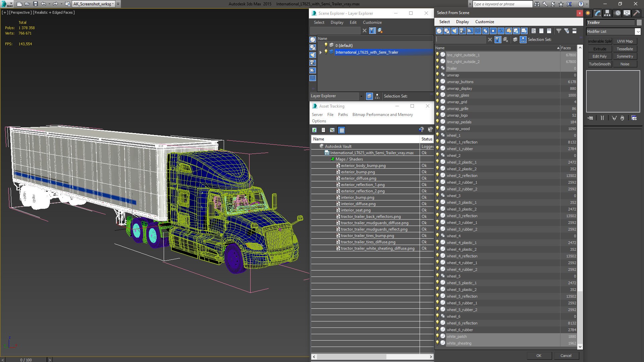
Task: Click Pin Stack icon below modifier stack
Action: click(x=590, y=118)
